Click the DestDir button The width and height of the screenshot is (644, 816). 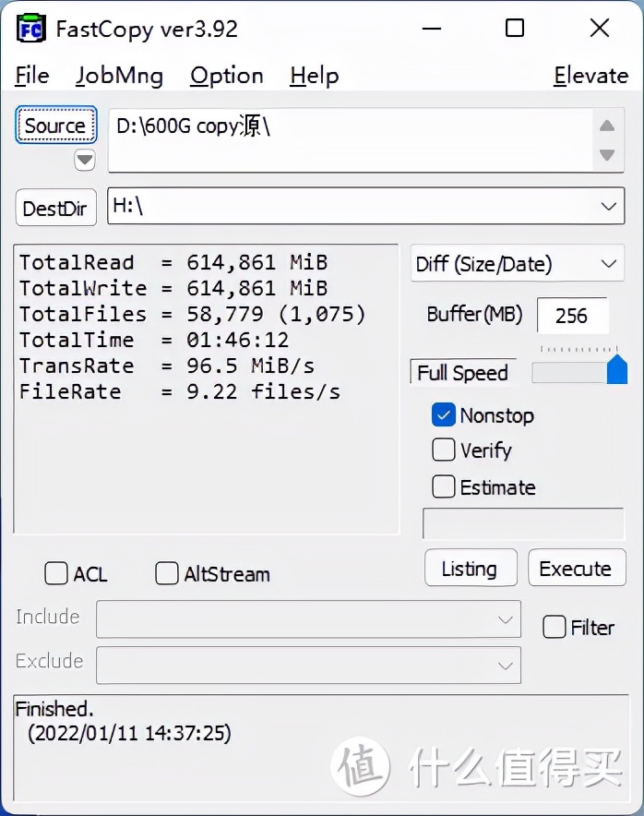(x=55, y=208)
